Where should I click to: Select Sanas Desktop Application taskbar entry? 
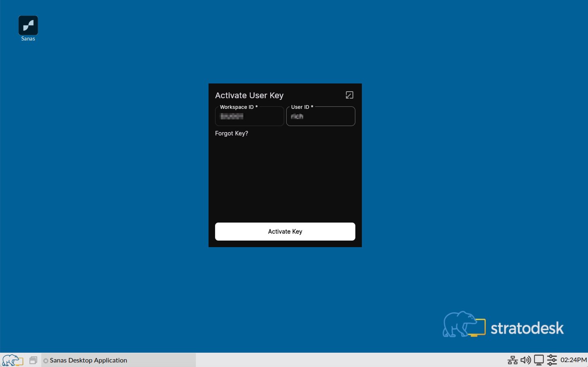(x=88, y=360)
